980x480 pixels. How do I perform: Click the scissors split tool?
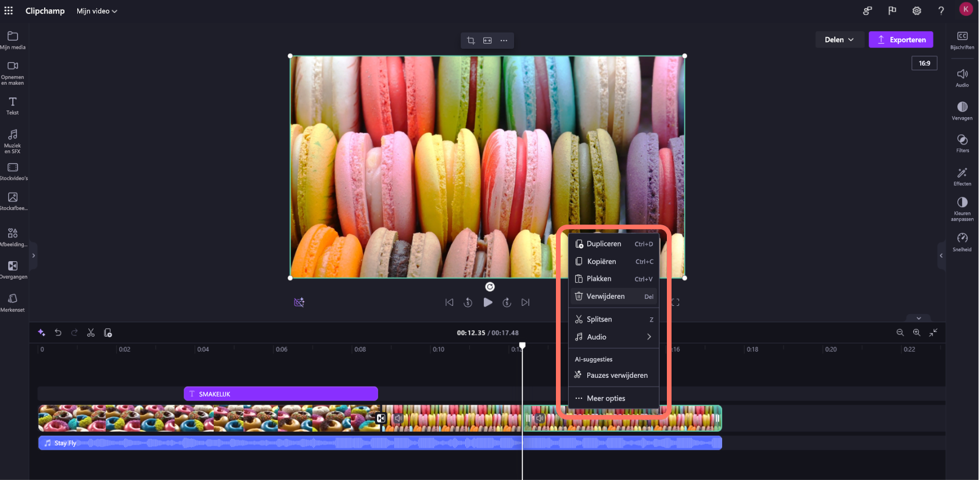(x=91, y=333)
